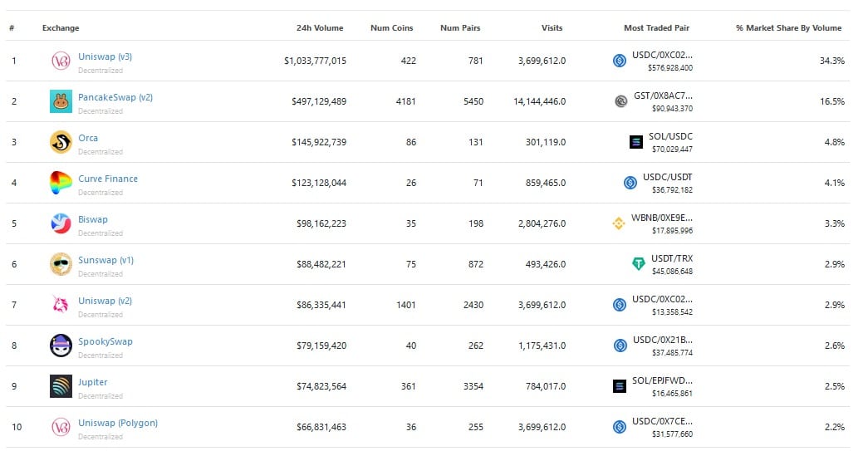Click the USDC coin icon in the SpookySwap row
This screenshot has width=868, height=451.
point(620,346)
